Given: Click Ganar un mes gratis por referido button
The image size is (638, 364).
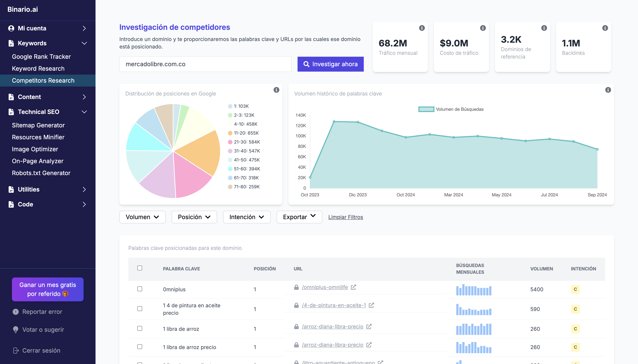Looking at the screenshot, I should (48, 289).
